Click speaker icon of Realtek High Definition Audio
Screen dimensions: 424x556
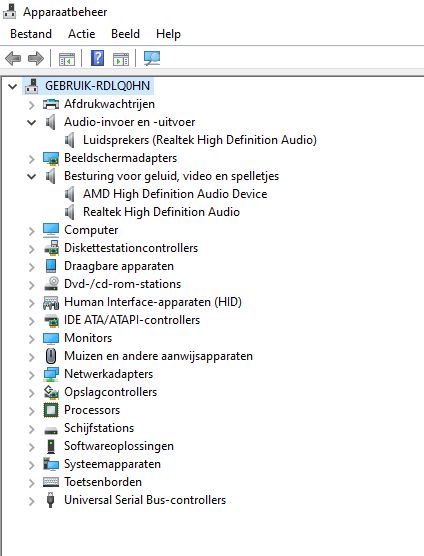coord(69,212)
